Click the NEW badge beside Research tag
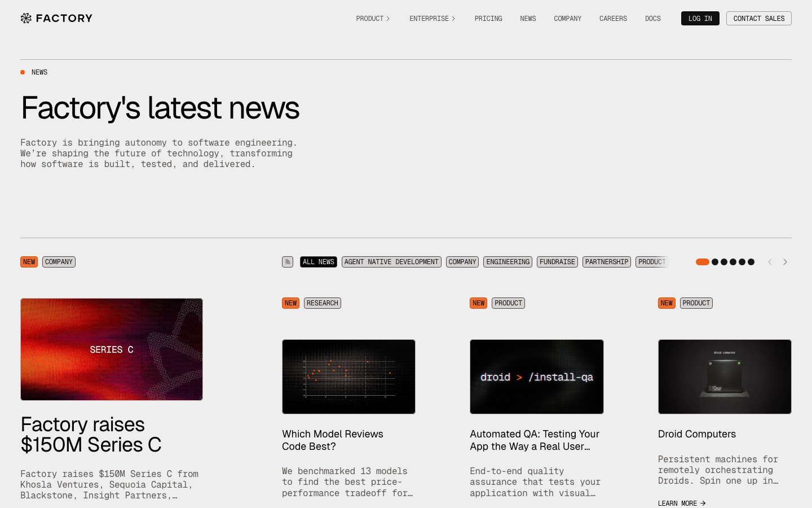Viewport: 812px width, 508px height. point(290,303)
